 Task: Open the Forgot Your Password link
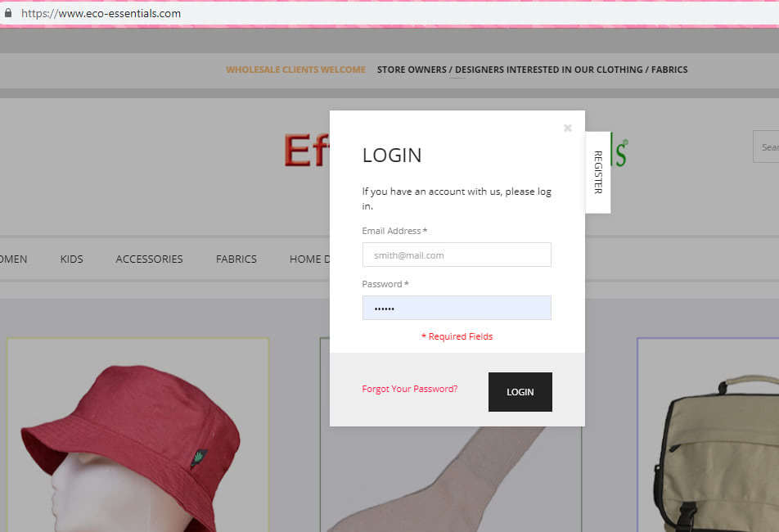[409, 389]
